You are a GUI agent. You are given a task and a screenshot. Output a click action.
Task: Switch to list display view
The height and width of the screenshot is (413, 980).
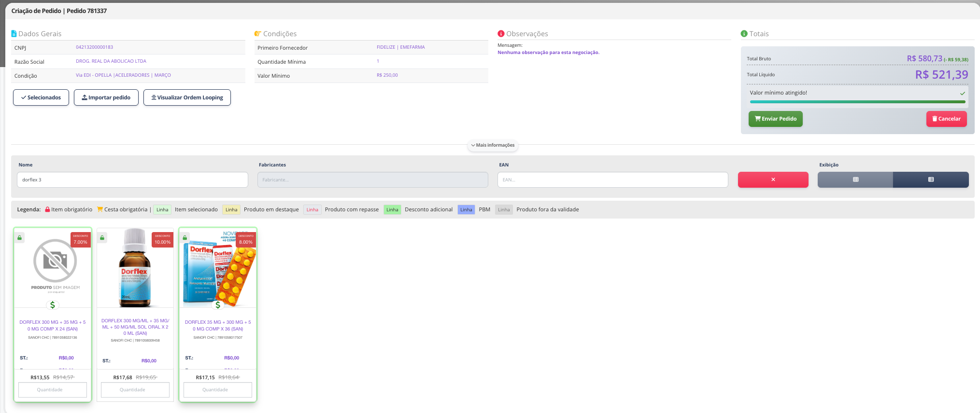(x=931, y=179)
